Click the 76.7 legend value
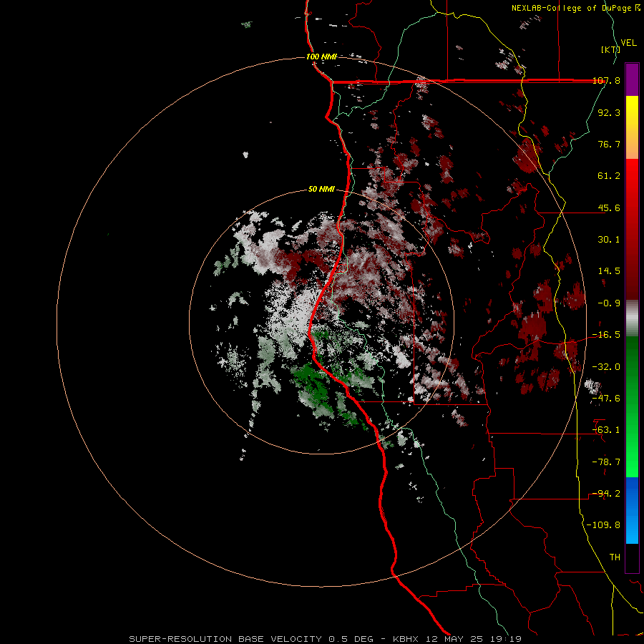This screenshot has width=644, height=644. [x=609, y=144]
